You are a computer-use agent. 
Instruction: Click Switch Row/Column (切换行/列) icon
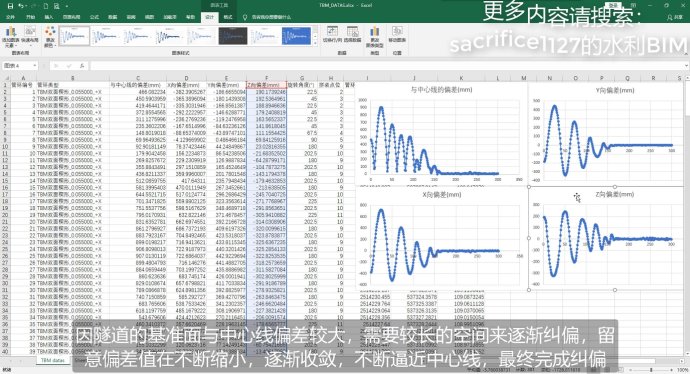(x=332, y=34)
